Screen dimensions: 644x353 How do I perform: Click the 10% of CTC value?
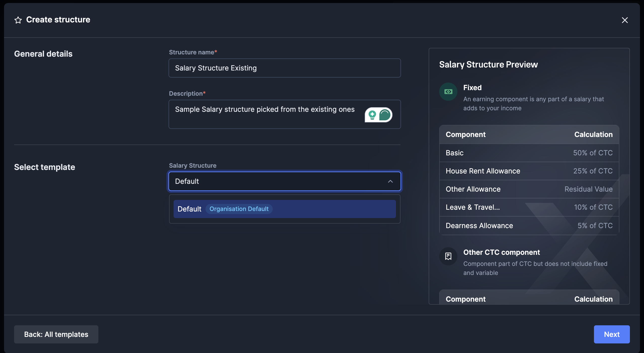(593, 207)
